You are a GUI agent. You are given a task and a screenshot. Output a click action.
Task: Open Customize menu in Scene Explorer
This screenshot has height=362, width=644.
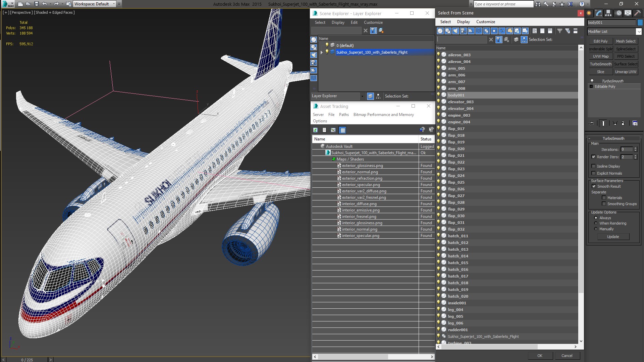[x=373, y=22]
